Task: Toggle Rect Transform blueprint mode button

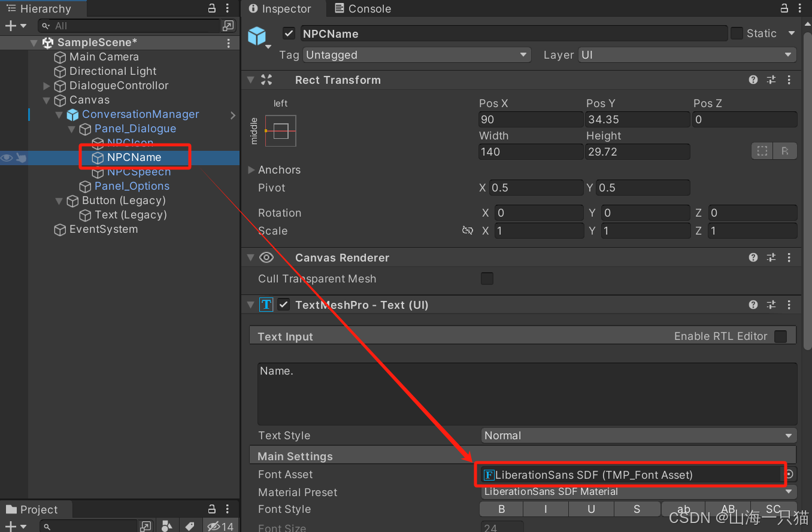Action: click(762, 151)
